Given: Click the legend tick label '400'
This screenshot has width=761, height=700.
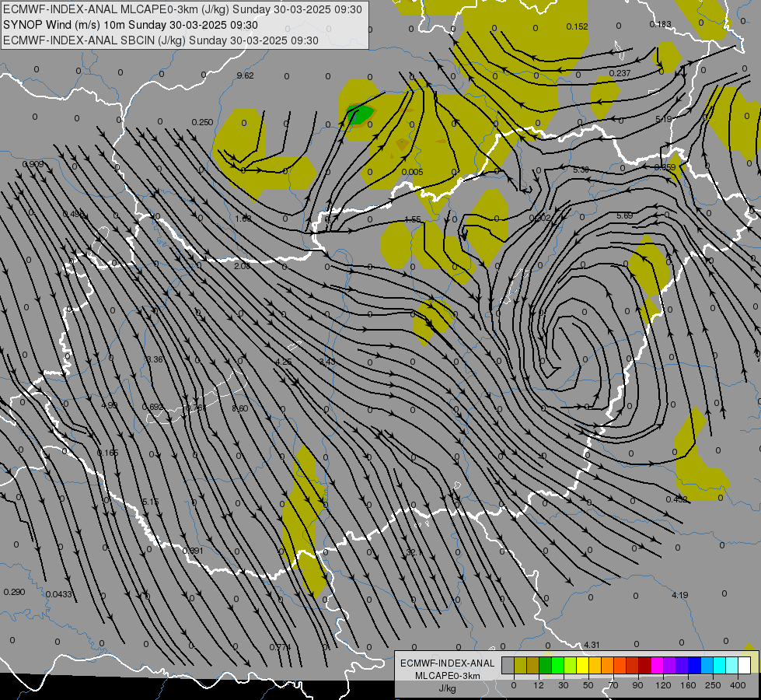Looking at the screenshot, I should 738,685.
